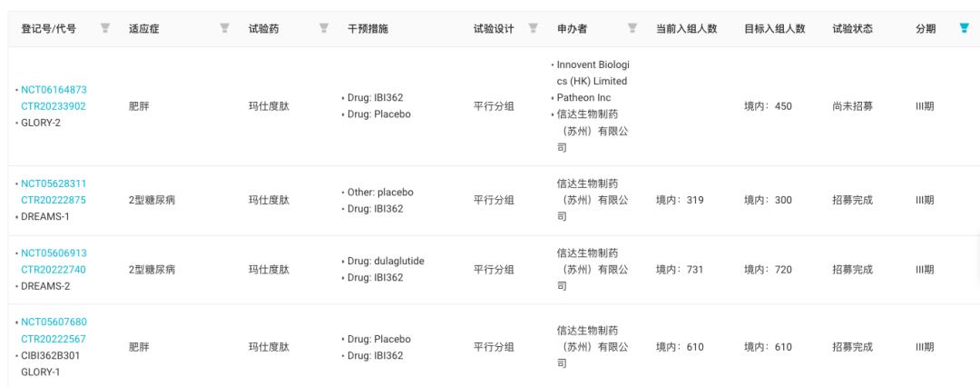Open trial link CTR20222875
The height and width of the screenshot is (387, 980).
pyautogui.click(x=54, y=200)
